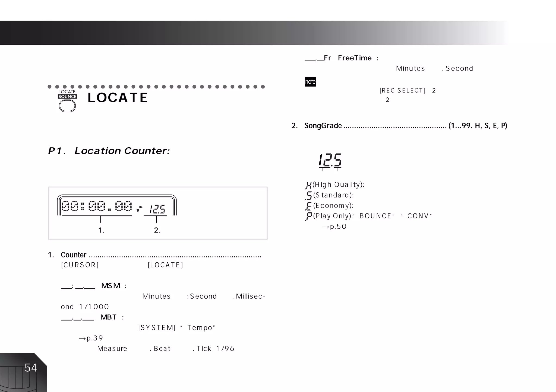The width and height of the screenshot is (556, 392).
Task: Click the 12.5 value inside LCD box
Action: 157,209
